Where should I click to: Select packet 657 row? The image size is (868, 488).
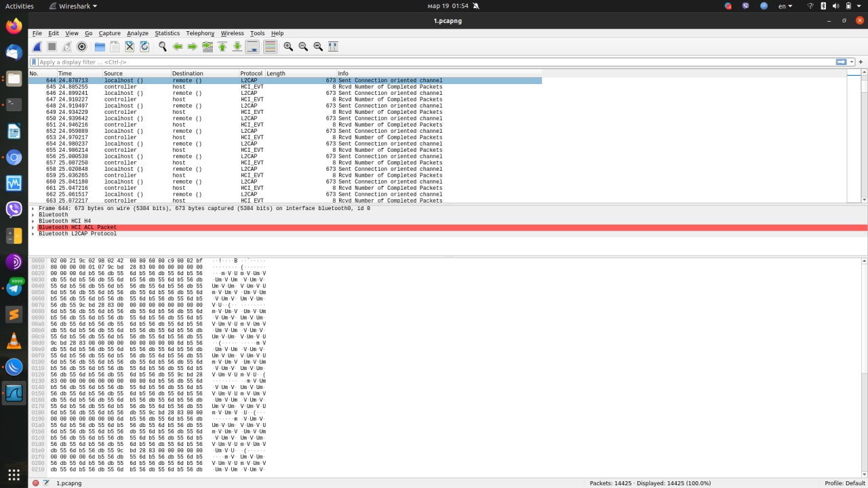point(285,163)
